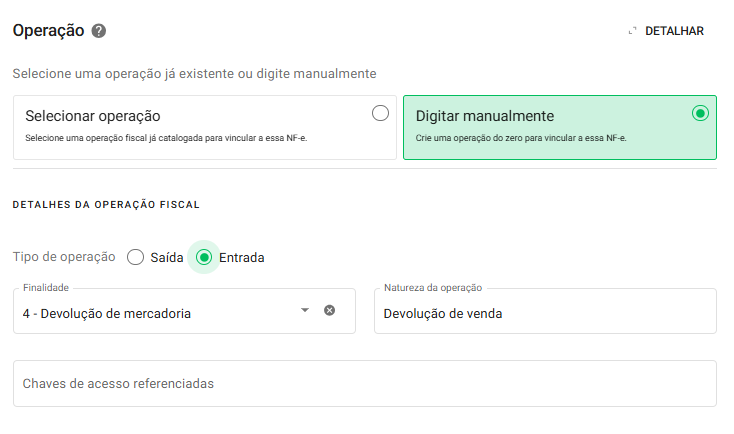
Task: Open the Finalidade dropdown arrow
Action: pyautogui.click(x=305, y=311)
